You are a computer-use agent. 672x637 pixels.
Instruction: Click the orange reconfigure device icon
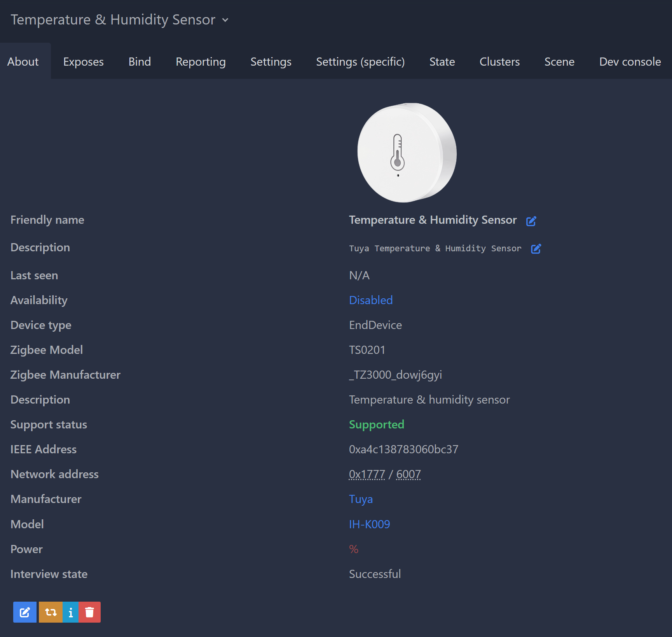point(51,612)
